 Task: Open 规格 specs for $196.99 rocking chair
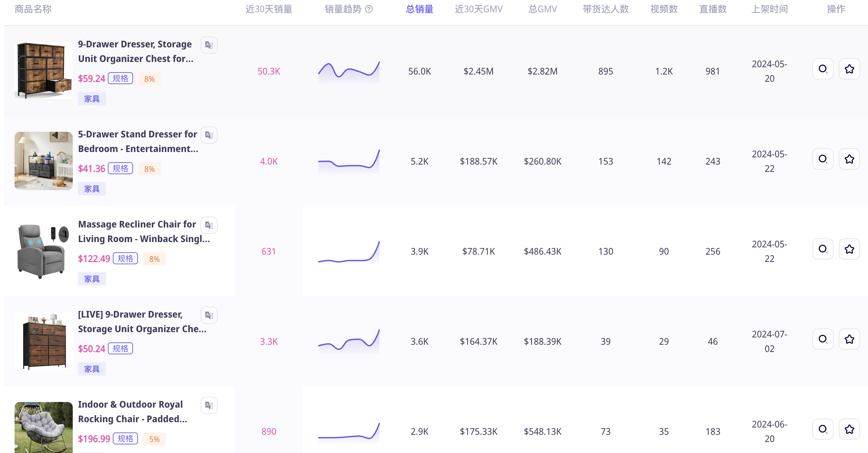coord(125,438)
